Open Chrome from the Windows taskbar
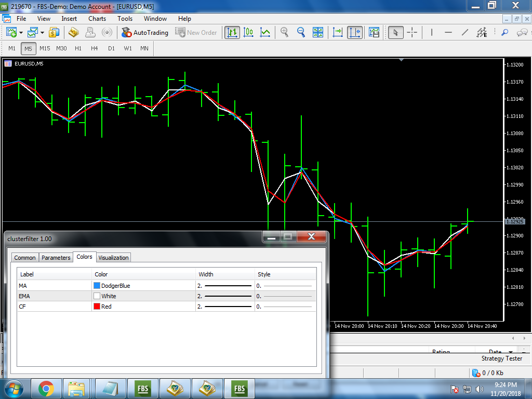532x399 pixels. pos(46,389)
